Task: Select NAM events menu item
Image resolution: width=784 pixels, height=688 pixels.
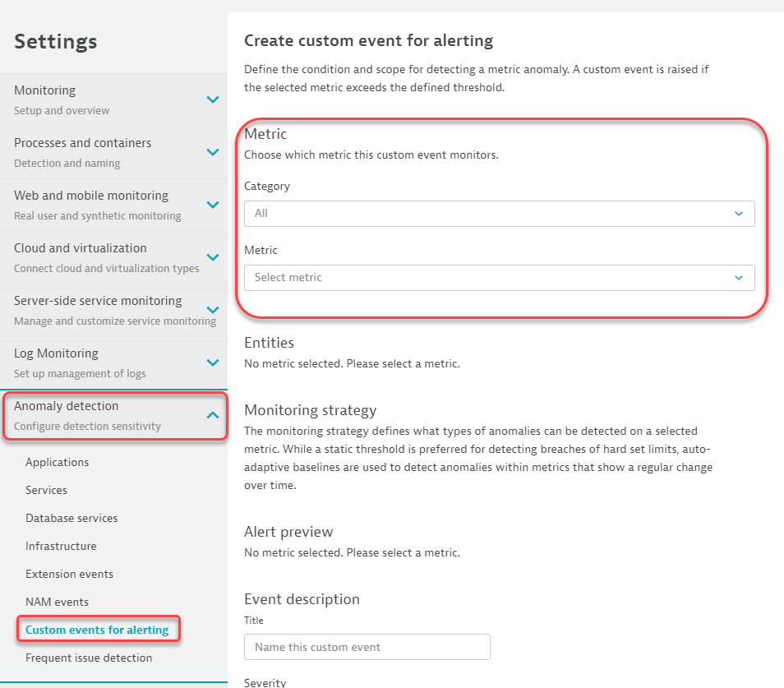Action: coord(57,602)
